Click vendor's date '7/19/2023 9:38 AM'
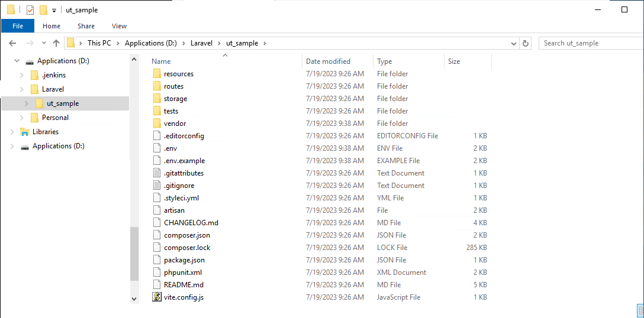The image size is (644, 318). (335, 123)
